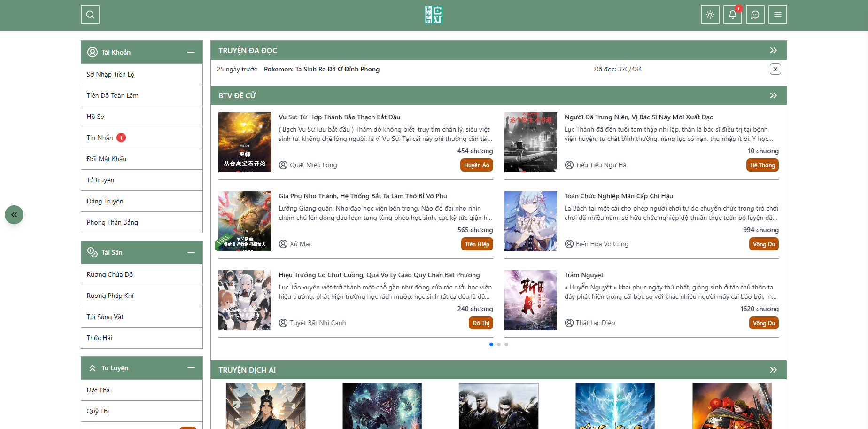Viewport: 868px width, 429px height.
Task: Collapse the Tài Khoản panel
Action: [191, 52]
